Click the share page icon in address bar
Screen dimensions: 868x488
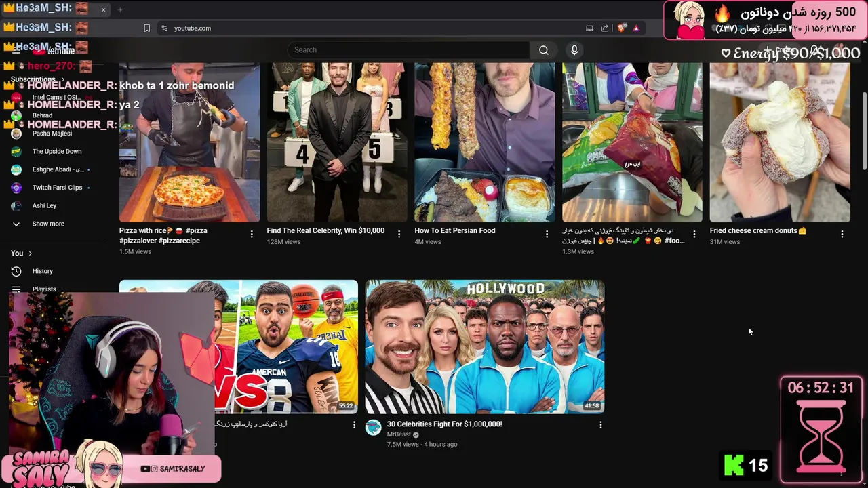(x=604, y=28)
